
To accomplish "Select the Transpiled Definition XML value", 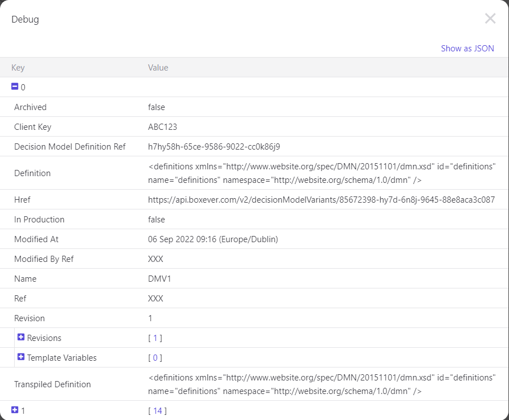I will (321, 384).
